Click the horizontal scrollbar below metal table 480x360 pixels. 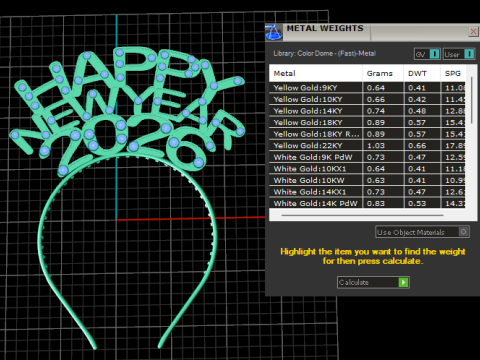tap(362, 215)
